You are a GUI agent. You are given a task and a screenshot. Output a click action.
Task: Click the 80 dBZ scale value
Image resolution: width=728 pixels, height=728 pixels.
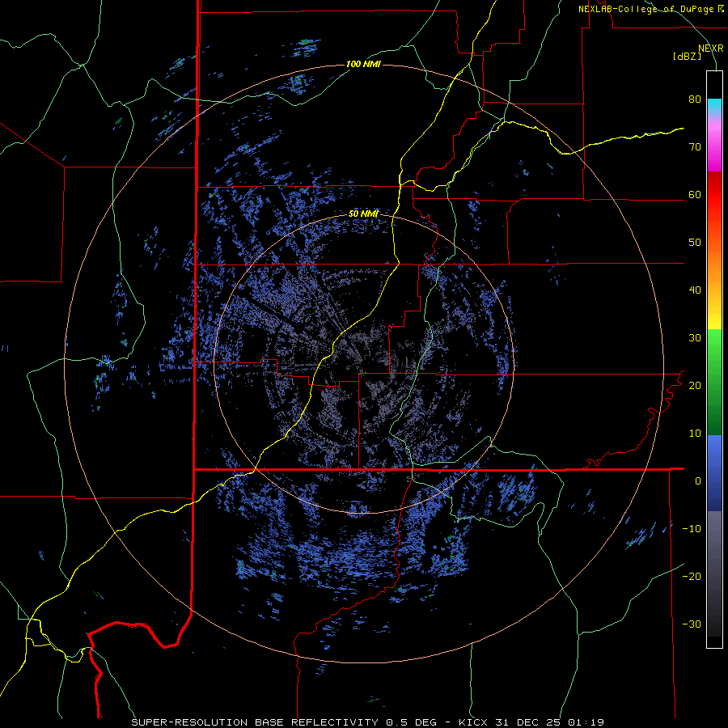695,99
